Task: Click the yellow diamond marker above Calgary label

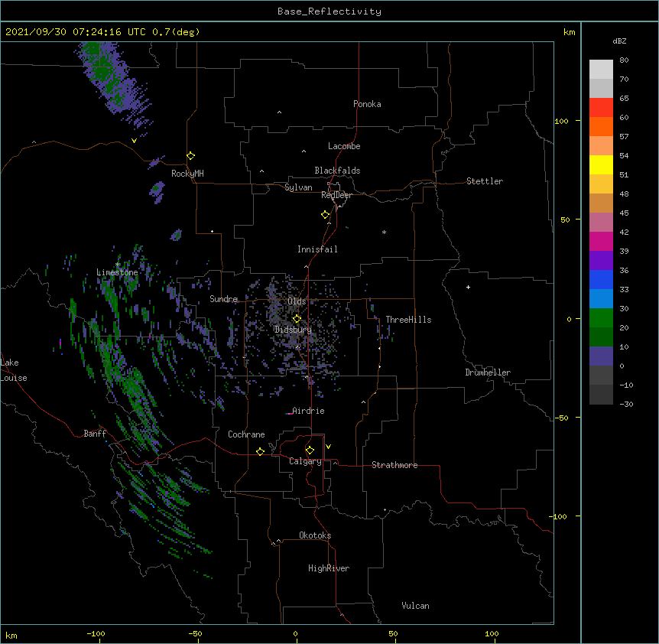Action: pyautogui.click(x=310, y=450)
